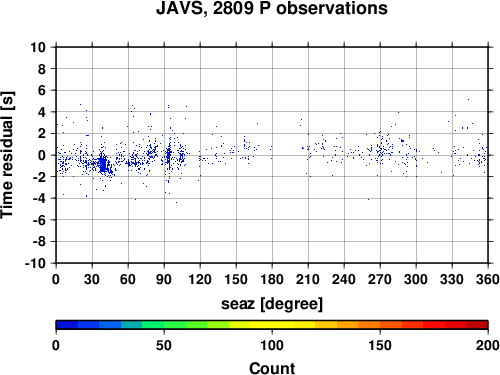Image resolution: width=500 pixels, height=375 pixels.
Task: Click the Count label below the colorbar
Action: 272,368
